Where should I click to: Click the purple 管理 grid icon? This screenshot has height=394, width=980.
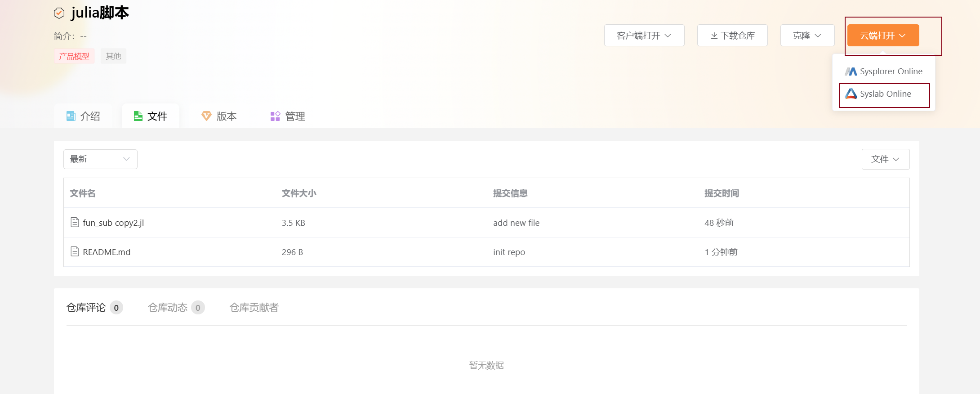coord(275,116)
